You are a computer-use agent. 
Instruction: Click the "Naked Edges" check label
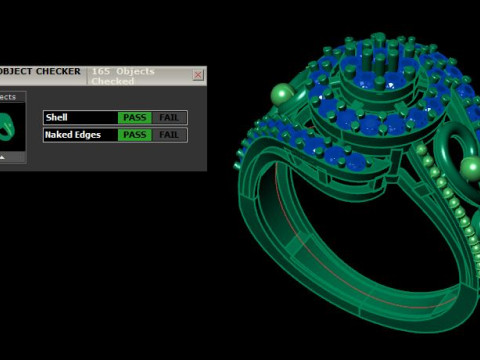coord(73,135)
